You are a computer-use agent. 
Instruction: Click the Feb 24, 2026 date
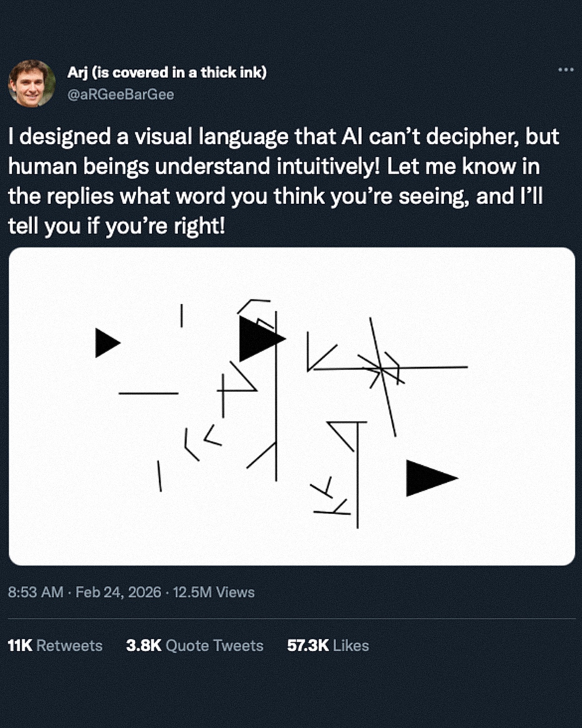118,592
